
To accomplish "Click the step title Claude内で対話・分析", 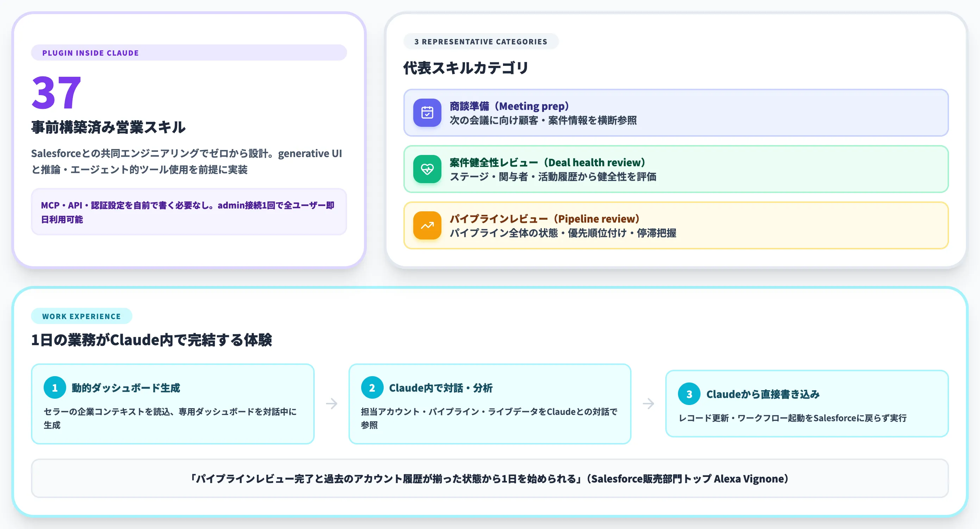I will point(441,388).
